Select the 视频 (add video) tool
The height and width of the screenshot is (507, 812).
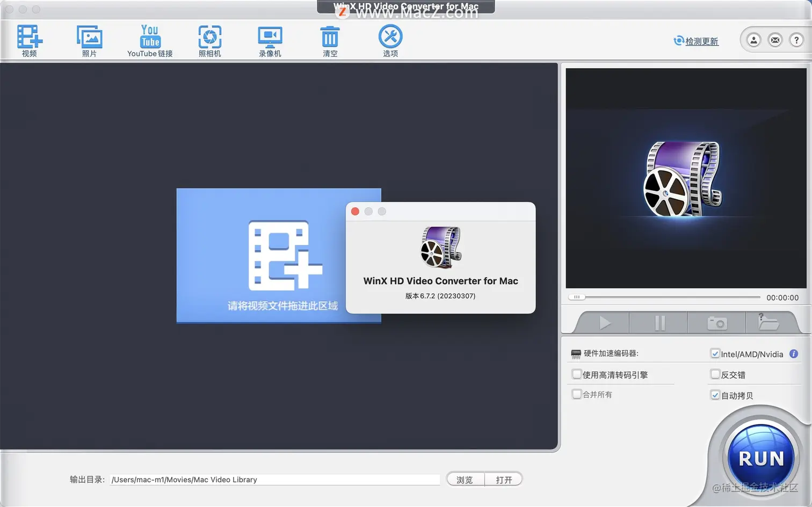pyautogui.click(x=29, y=40)
